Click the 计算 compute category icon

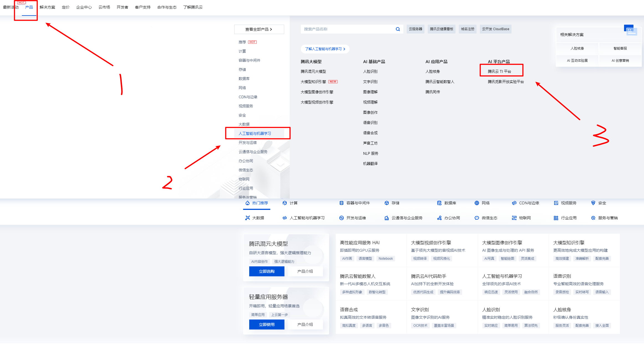[x=285, y=203]
